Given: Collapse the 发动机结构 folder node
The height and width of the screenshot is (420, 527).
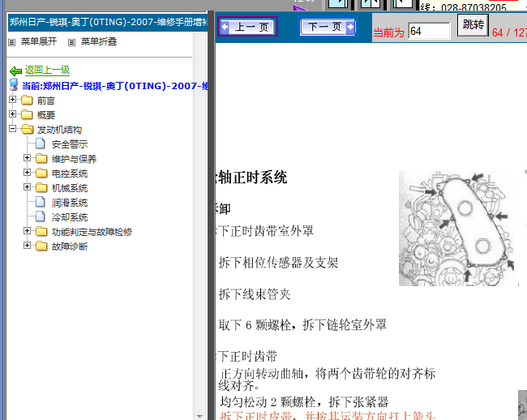Looking at the screenshot, I should [x=12, y=129].
